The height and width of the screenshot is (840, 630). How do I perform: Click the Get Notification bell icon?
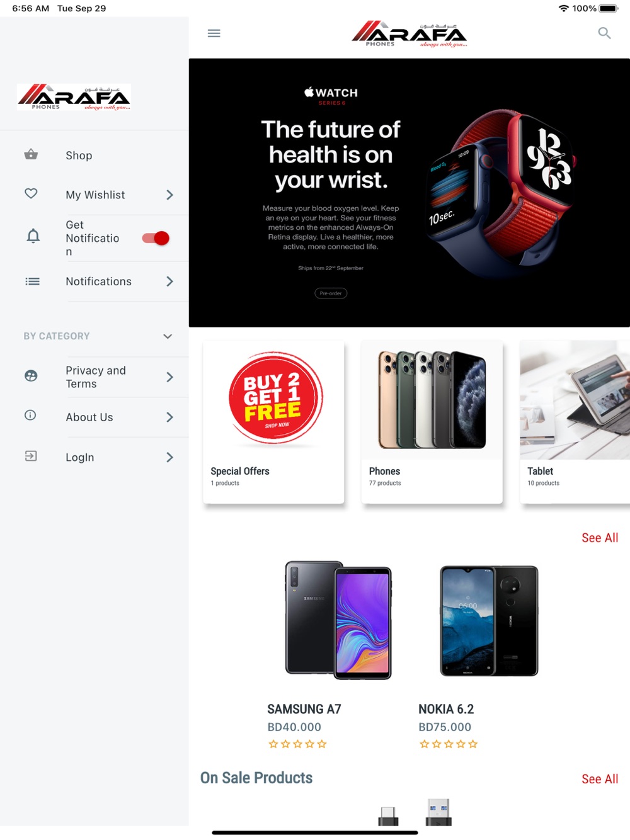(x=33, y=237)
